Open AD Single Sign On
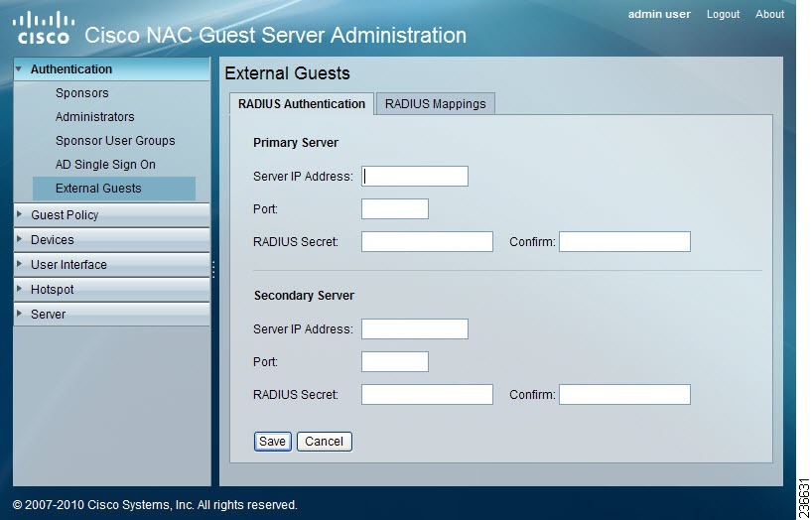Viewport: 812px width, 520px height. click(105, 165)
